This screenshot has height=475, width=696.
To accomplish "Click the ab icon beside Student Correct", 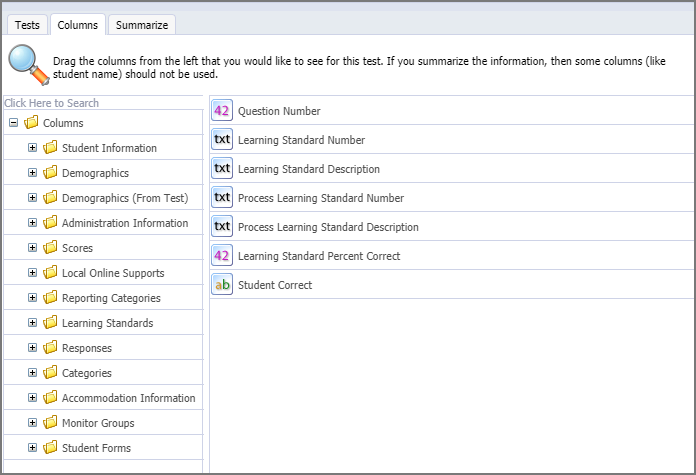I will click(222, 284).
